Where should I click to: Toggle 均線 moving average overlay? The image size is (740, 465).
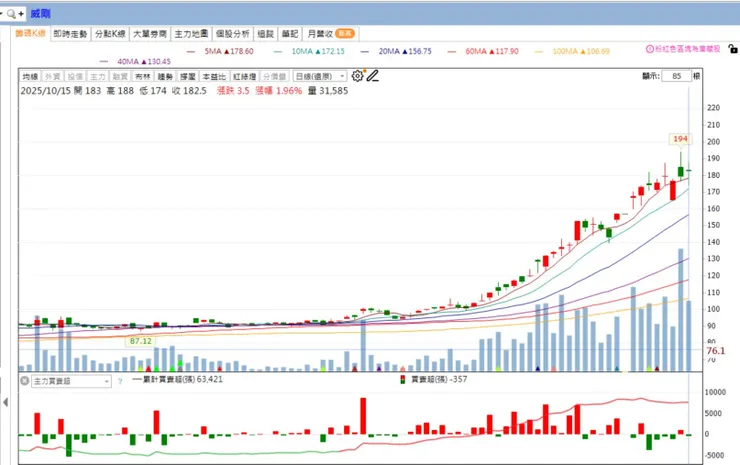click(30, 76)
